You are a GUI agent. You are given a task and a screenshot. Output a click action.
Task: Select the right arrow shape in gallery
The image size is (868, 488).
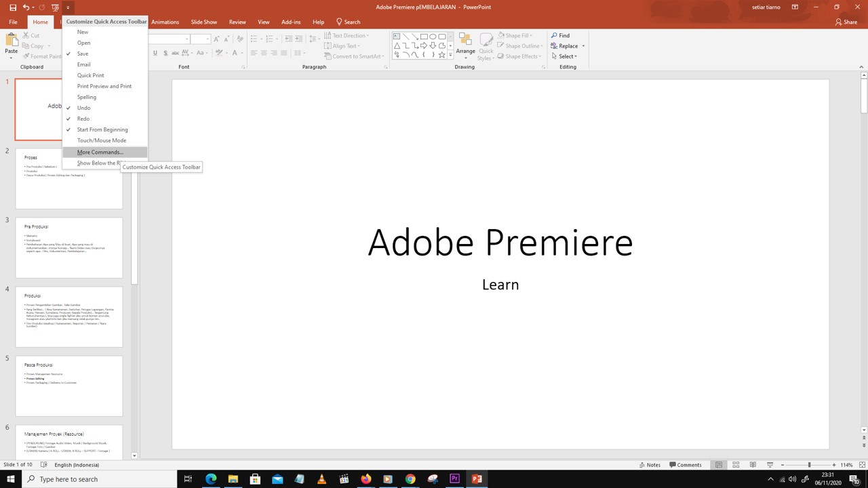click(x=424, y=45)
